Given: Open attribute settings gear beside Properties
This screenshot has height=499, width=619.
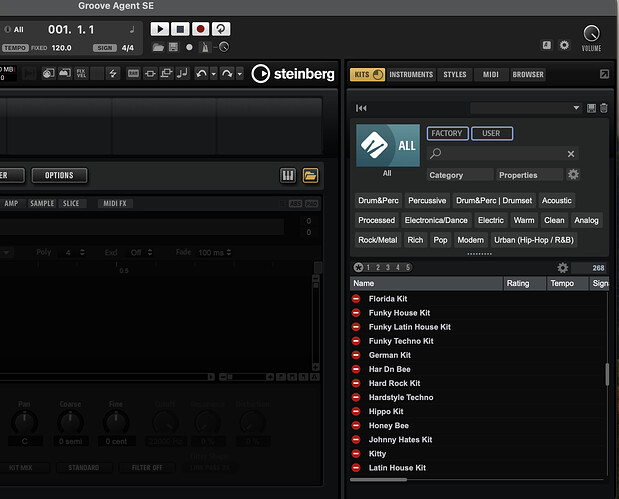Looking at the screenshot, I should [x=573, y=174].
